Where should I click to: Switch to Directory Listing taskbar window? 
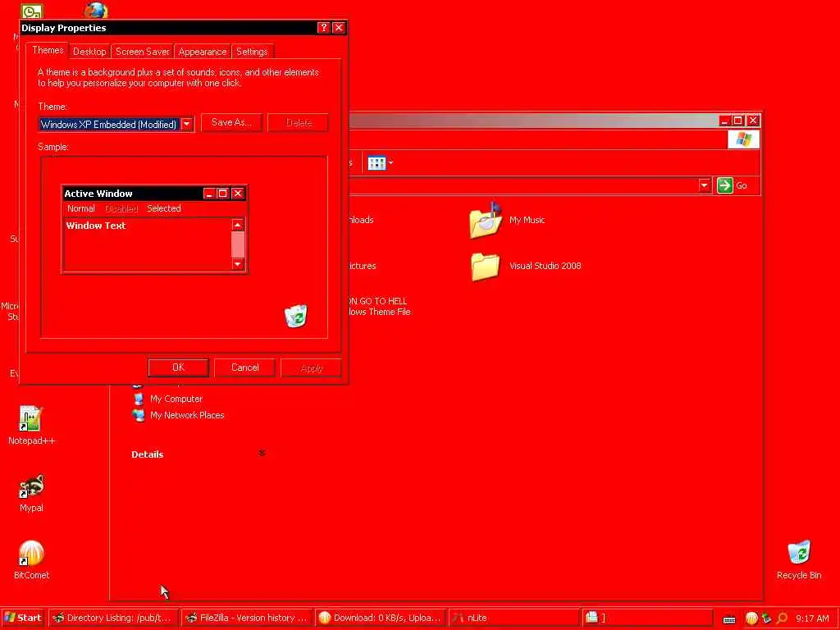tap(112, 618)
